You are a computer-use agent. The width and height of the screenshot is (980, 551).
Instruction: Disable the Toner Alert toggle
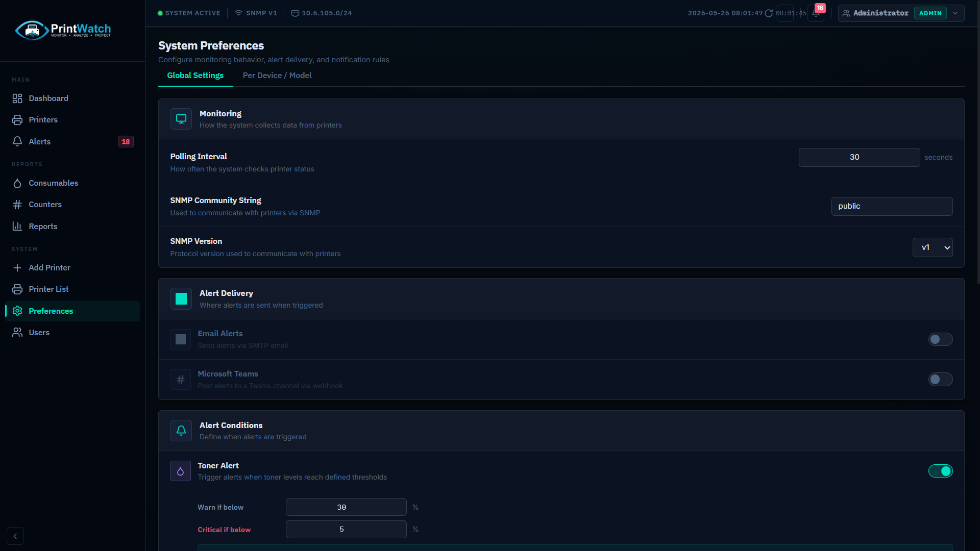click(x=940, y=471)
